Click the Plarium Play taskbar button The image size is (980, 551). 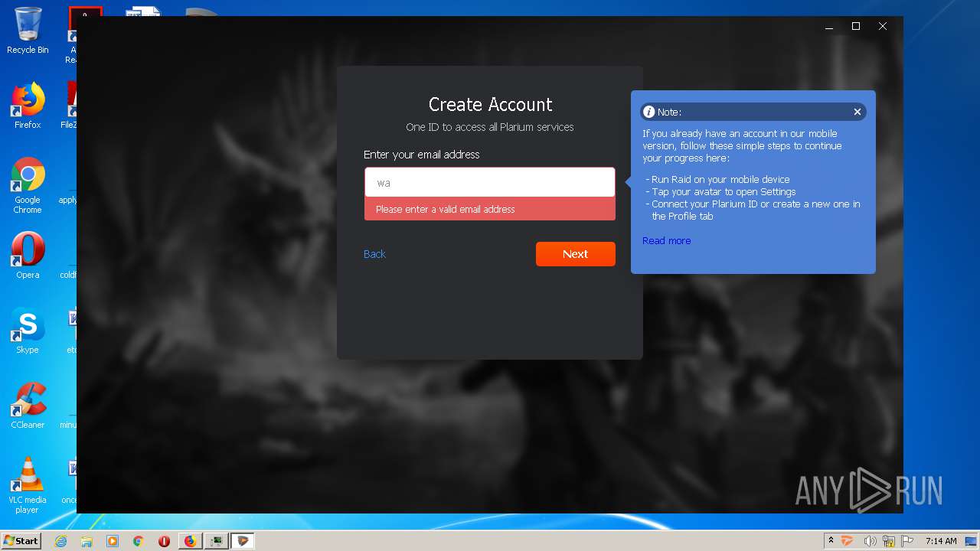pyautogui.click(x=243, y=541)
